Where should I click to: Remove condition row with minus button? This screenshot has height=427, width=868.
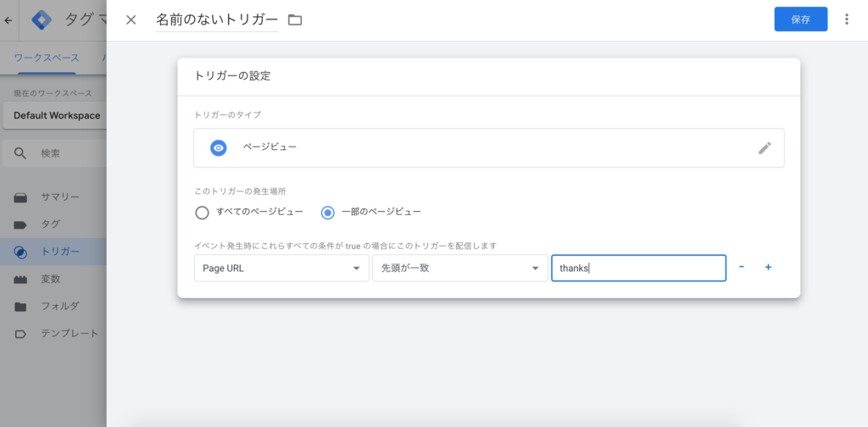(742, 268)
